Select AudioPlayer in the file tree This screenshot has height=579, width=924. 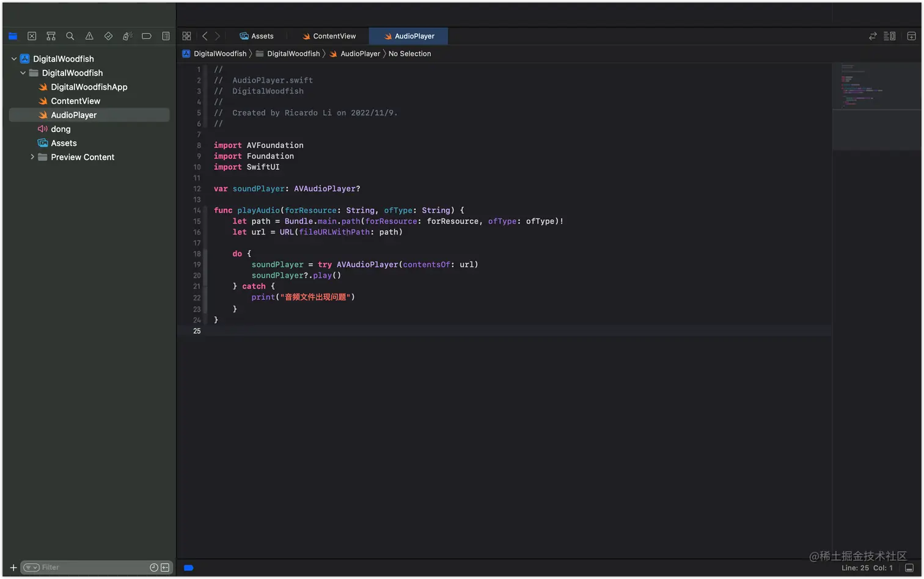pyautogui.click(x=89, y=115)
